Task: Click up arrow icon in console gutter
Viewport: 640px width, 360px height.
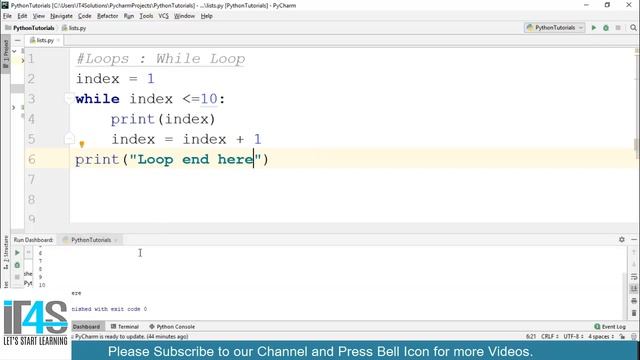Action: [x=633, y=253]
